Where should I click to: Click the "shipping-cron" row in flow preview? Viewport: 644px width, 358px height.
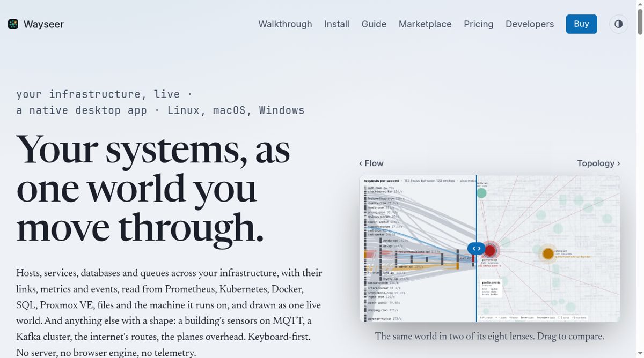383,310
